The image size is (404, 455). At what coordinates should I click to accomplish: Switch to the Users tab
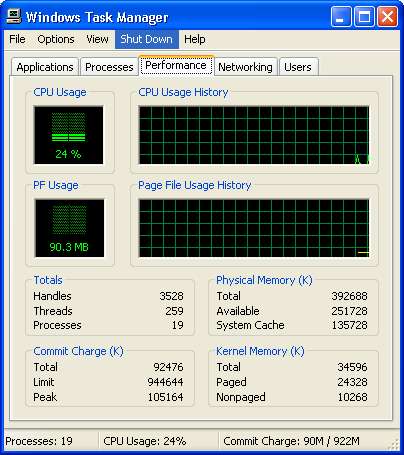pyautogui.click(x=298, y=67)
